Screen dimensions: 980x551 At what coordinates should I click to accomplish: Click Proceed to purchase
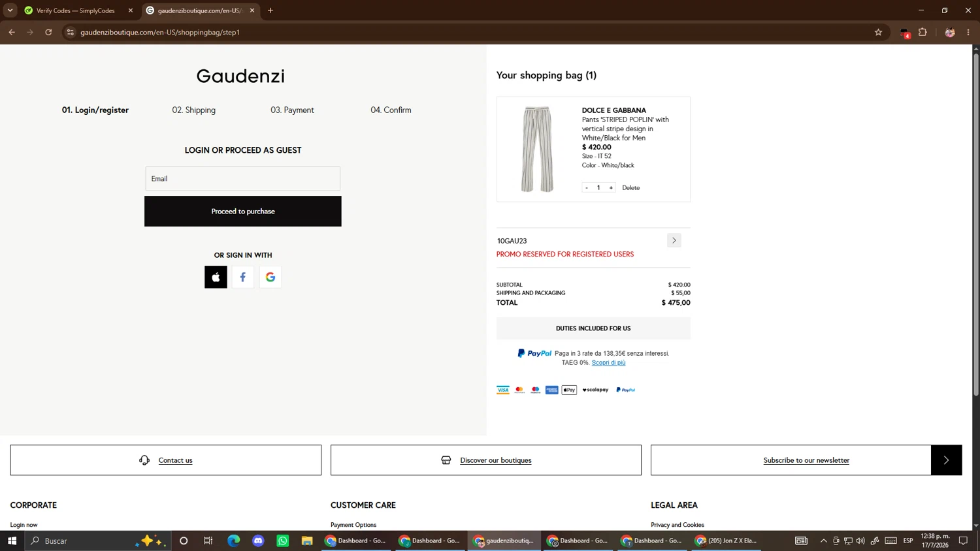[x=243, y=212]
